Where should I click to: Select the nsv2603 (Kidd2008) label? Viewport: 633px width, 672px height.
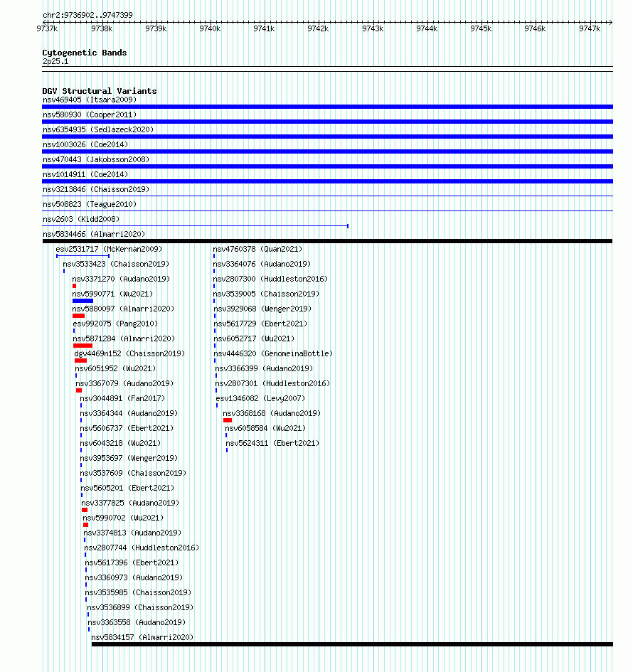81,220
